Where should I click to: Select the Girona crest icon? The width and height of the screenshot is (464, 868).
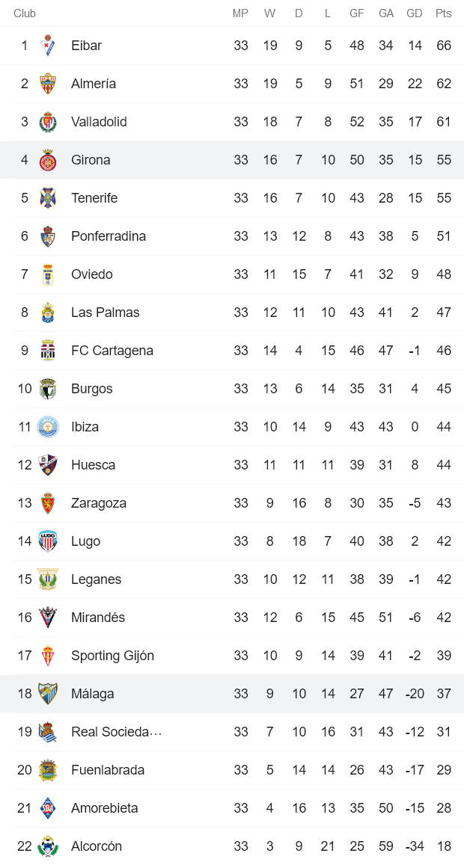(47, 160)
